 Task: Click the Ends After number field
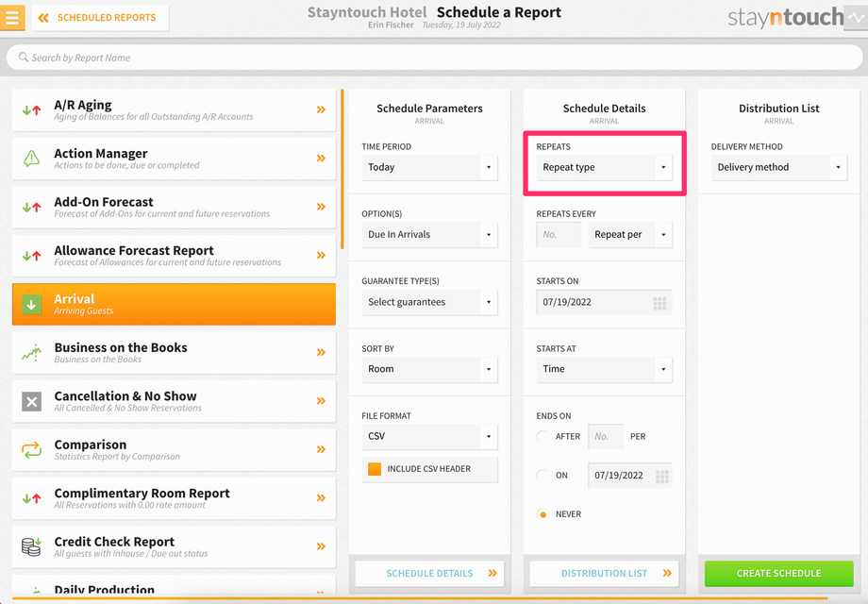point(606,436)
